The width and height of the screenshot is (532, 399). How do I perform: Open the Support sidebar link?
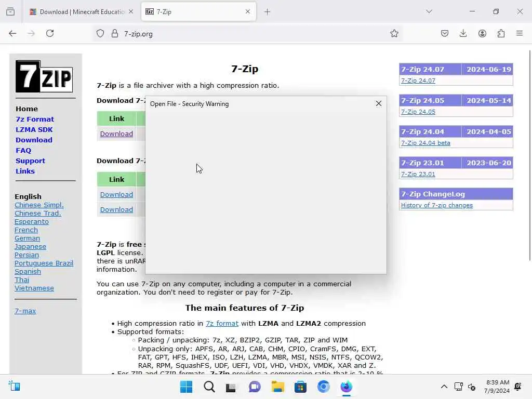pyautogui.click(x=30, y=161)
